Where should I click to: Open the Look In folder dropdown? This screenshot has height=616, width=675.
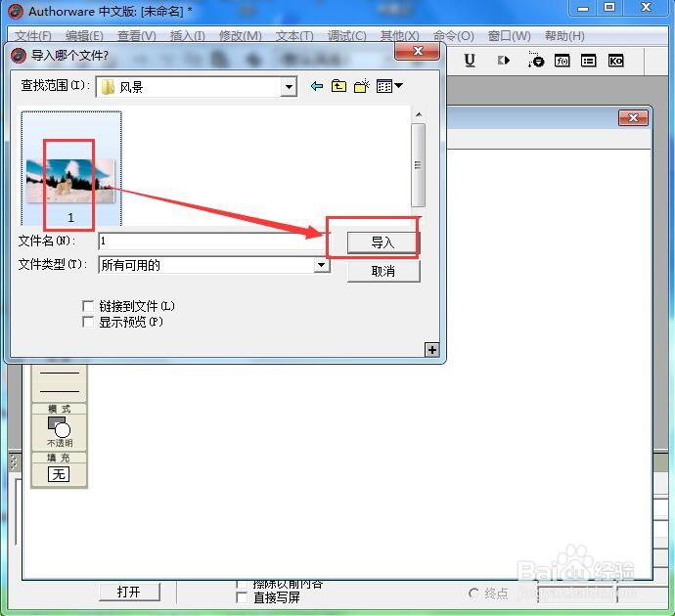point(289,87)
